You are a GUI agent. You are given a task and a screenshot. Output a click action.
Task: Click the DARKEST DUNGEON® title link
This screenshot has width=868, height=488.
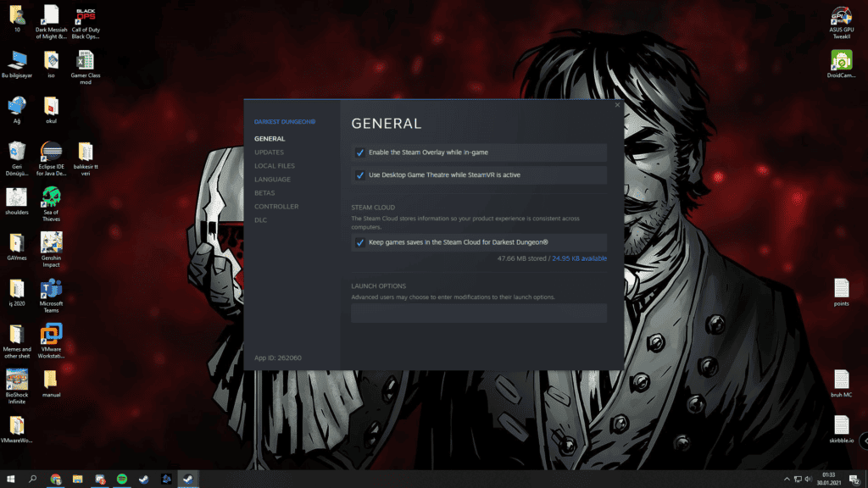tap(285, 122)
